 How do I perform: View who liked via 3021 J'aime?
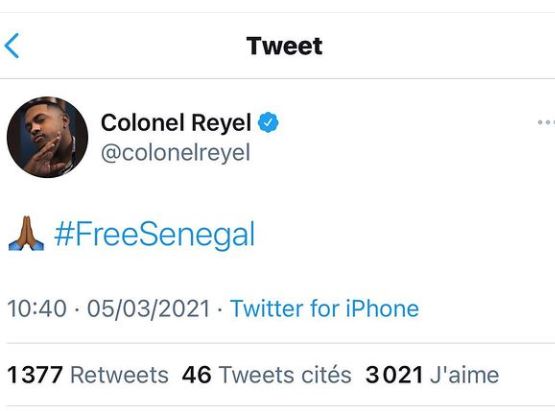coord(432,375)
